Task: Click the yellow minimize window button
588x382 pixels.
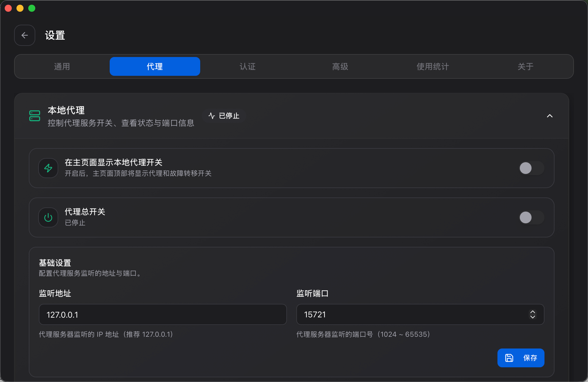Action: click(20, 8)
